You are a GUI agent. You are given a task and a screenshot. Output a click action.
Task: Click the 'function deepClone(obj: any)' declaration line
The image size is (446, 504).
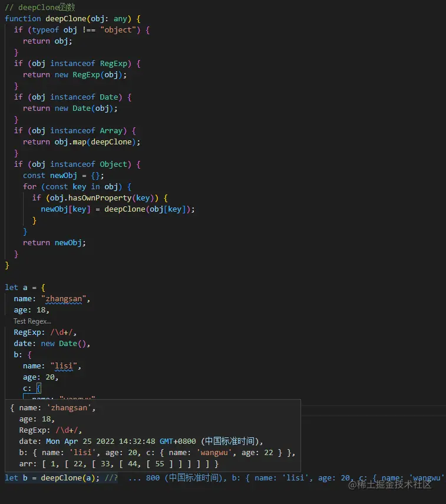[72, 19]
